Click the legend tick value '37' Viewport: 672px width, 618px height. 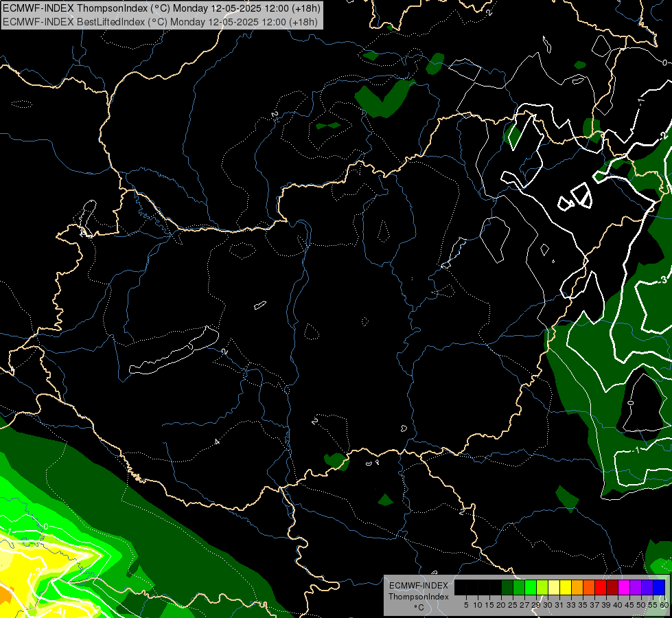pos(594,605)
